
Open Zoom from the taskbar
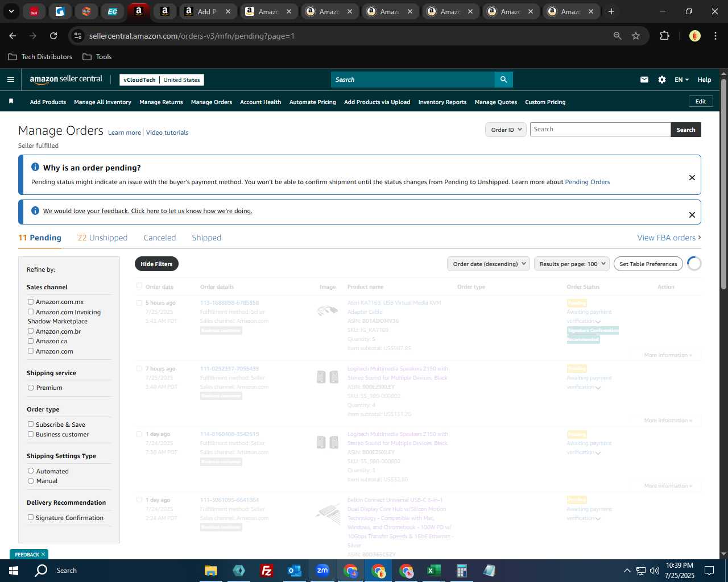322,571
